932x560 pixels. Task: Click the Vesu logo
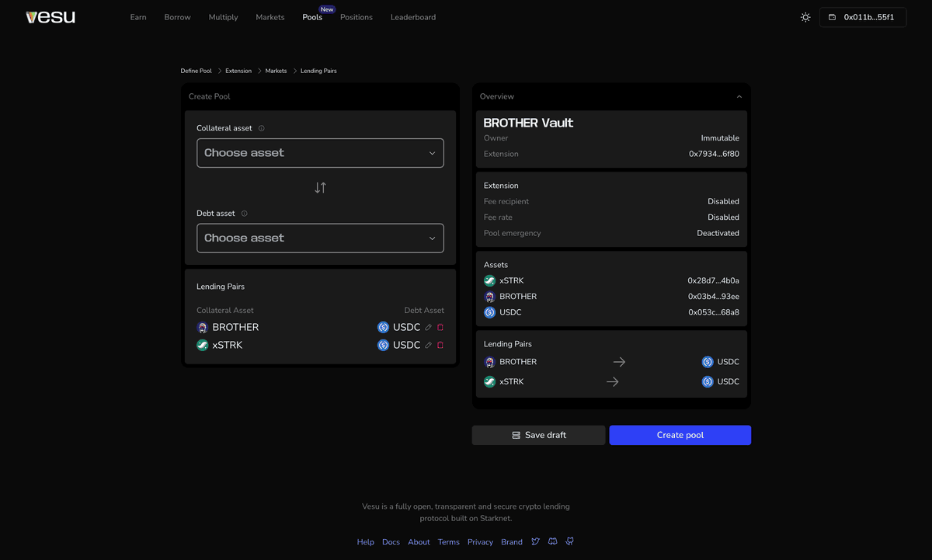pos(50,17)
